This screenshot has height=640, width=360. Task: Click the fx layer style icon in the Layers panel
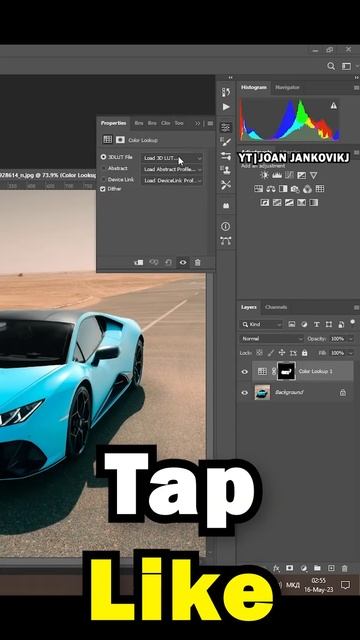pyautogui.click(x=276, y=568)
